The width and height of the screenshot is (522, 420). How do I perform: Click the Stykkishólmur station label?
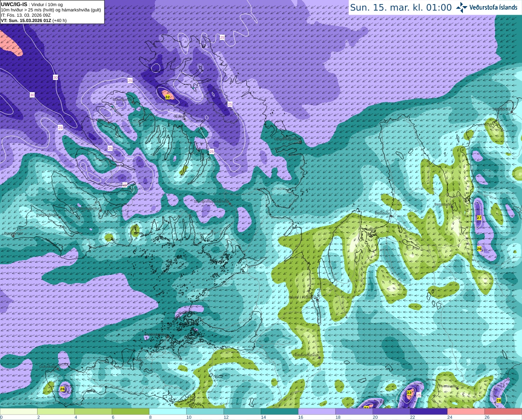(156, 334)
